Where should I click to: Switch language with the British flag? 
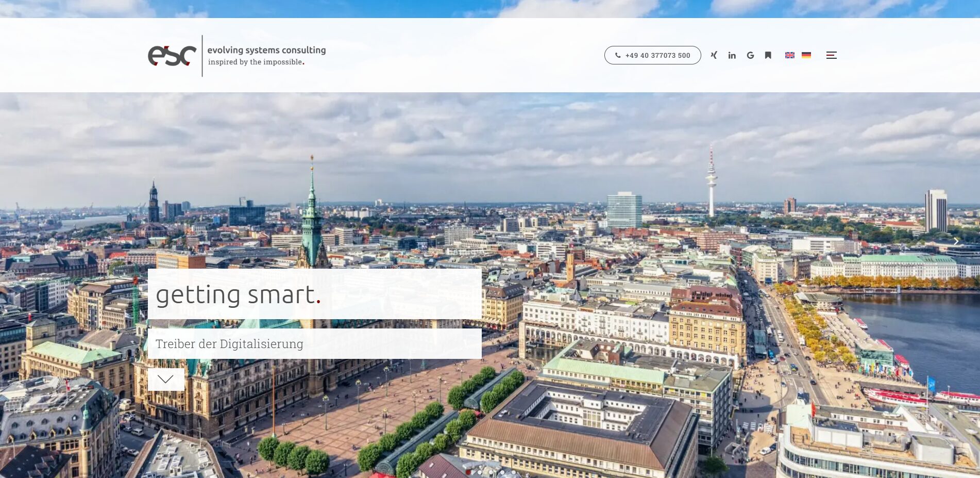tap(789, 55)
